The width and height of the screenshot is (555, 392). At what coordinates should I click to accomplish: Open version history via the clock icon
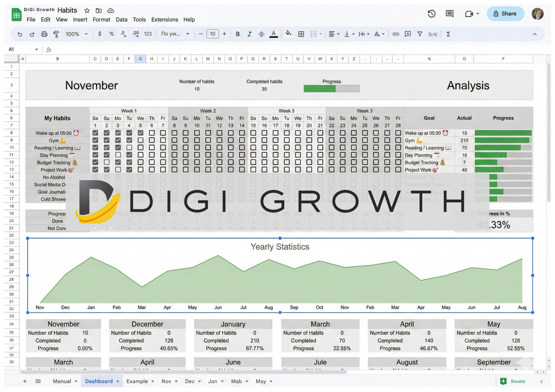tap(432, 14)
